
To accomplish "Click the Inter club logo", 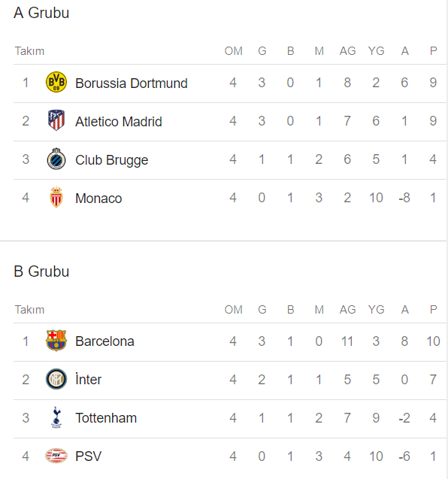I will 56,379.
